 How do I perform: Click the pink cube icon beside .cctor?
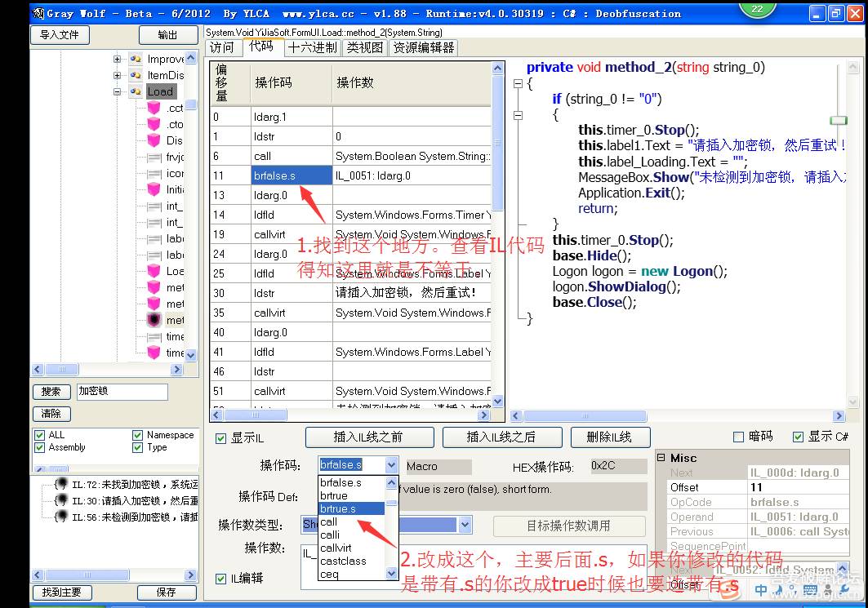[154, 108]
